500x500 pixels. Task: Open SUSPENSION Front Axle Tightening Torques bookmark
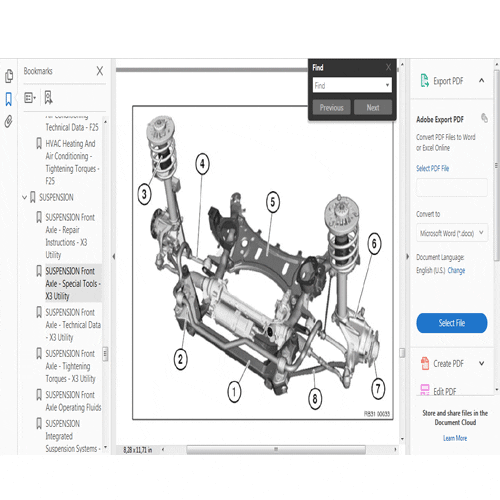coord(71,366)
